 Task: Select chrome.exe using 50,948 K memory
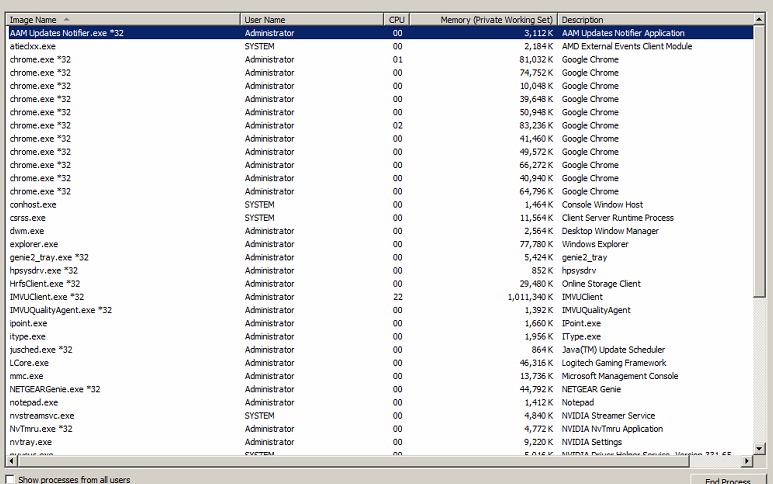(x=380, y=112)
